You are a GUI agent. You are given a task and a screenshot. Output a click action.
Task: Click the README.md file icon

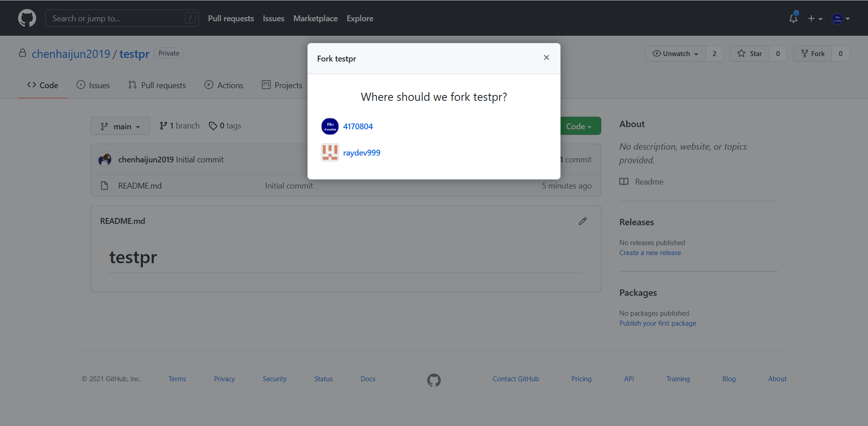tap(104, 186)
